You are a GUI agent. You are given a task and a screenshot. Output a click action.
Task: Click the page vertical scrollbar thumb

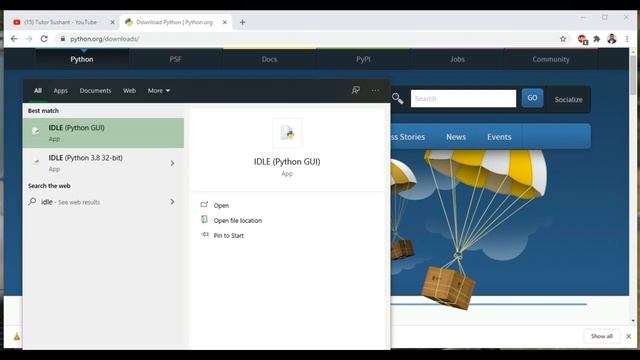pos(633,76)
